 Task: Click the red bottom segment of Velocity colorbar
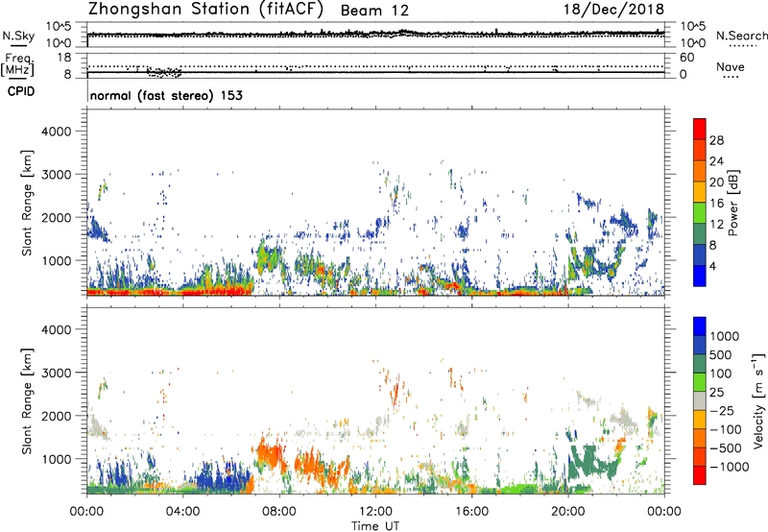(x=700, y=475)
